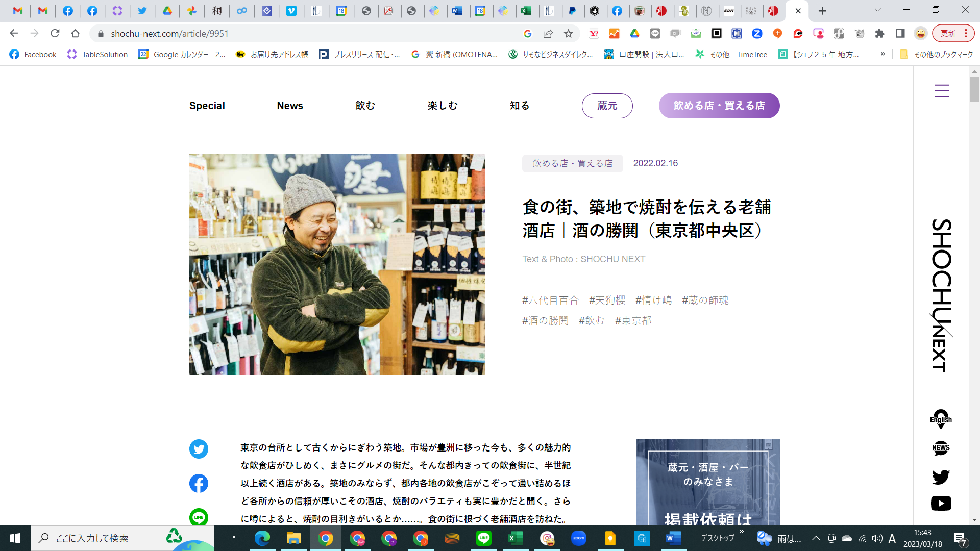Viewport: 980px width, 551px height.
Task: Expand the hidden bookmarks chevron
Action: click(883, 54)
